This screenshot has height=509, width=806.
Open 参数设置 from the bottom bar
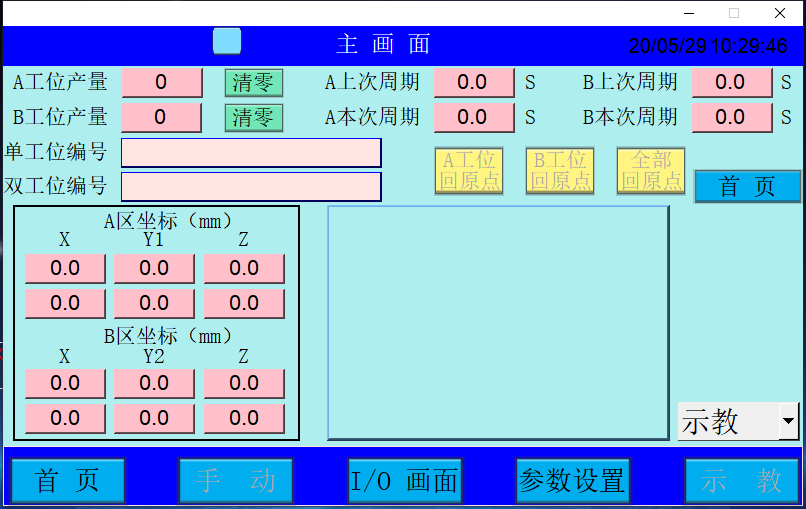(572, 481)
